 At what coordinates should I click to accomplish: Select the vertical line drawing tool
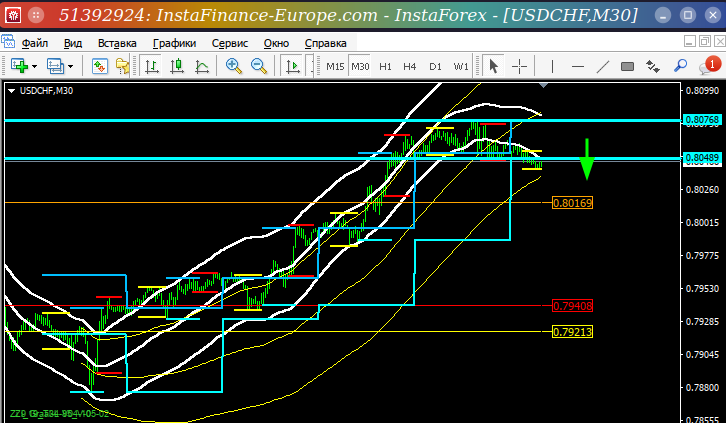click(x=552, y=66)
